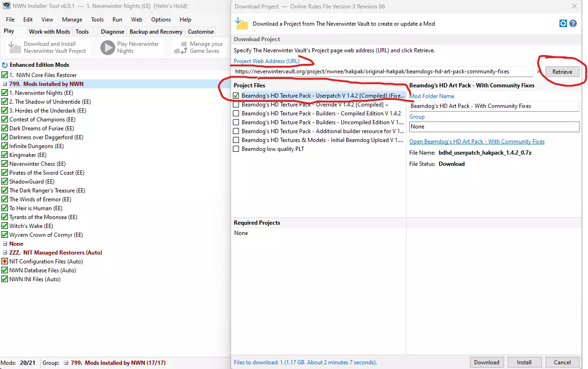Toggle NWN INI Files (Auto) checkbox
This screenshot has width=588, height=369.
(x=5, y=279)
